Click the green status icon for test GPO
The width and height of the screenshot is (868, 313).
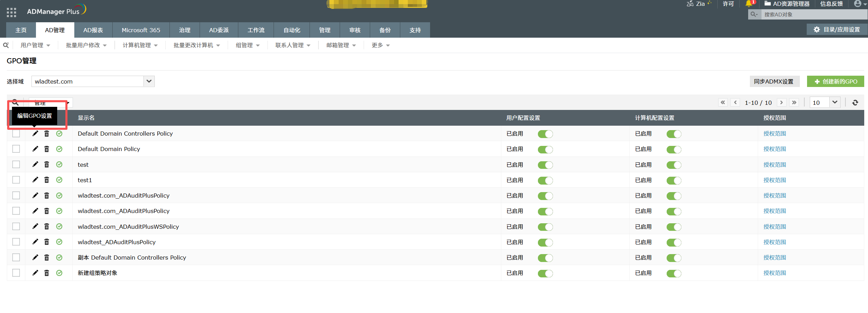59,165
